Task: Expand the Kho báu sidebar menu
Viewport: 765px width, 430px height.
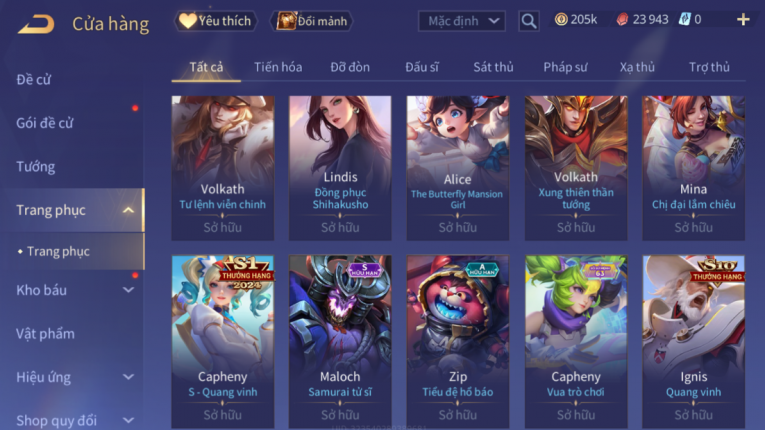Action: (128, 290)
